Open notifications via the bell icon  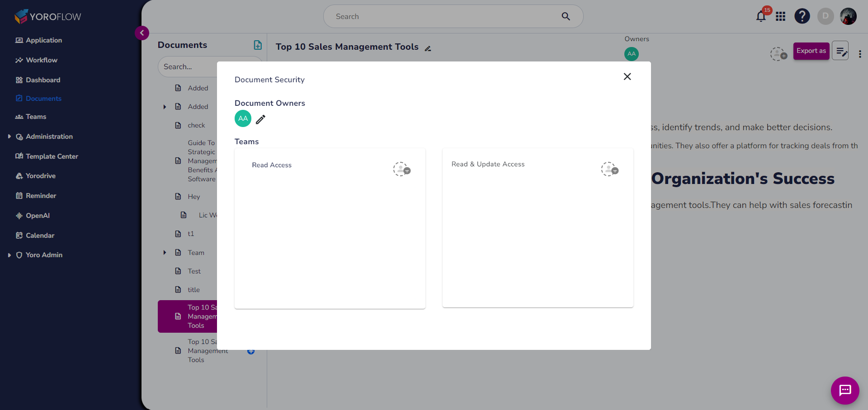pos(760,16)
